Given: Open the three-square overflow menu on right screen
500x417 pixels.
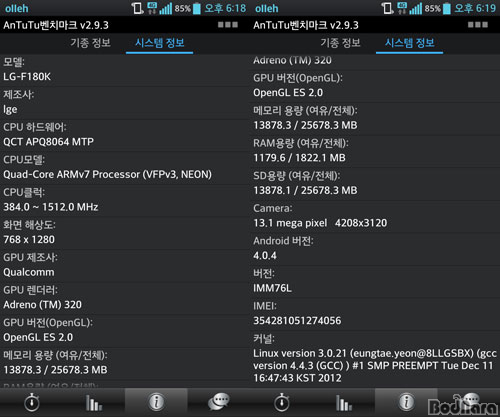Looking at the screenshot, I should (478, 25).
